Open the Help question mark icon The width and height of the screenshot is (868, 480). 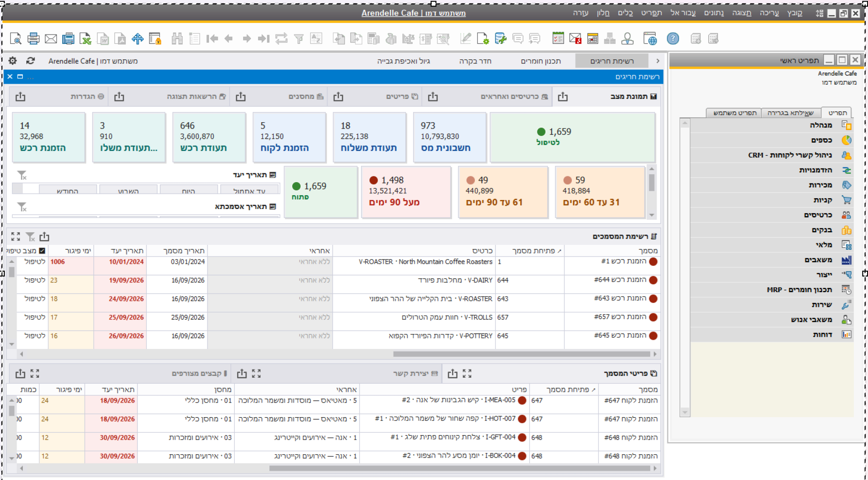tap(673, 38)
